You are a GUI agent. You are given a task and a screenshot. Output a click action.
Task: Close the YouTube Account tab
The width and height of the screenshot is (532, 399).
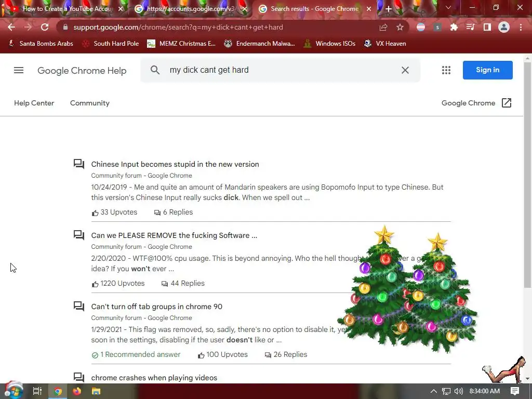[121, 9]
